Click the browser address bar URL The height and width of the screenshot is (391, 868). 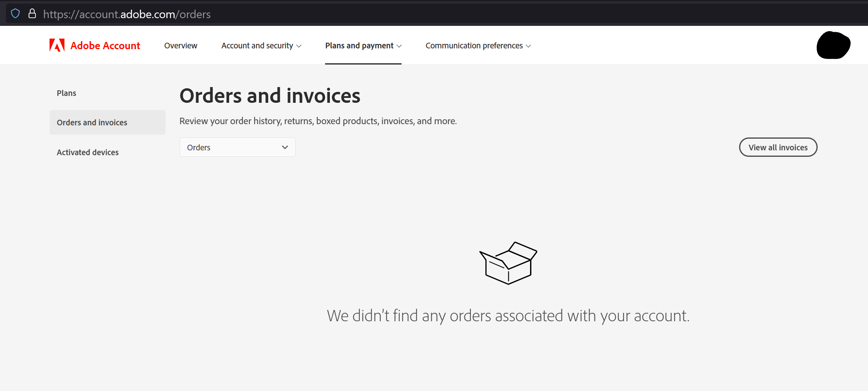(127, 14)
